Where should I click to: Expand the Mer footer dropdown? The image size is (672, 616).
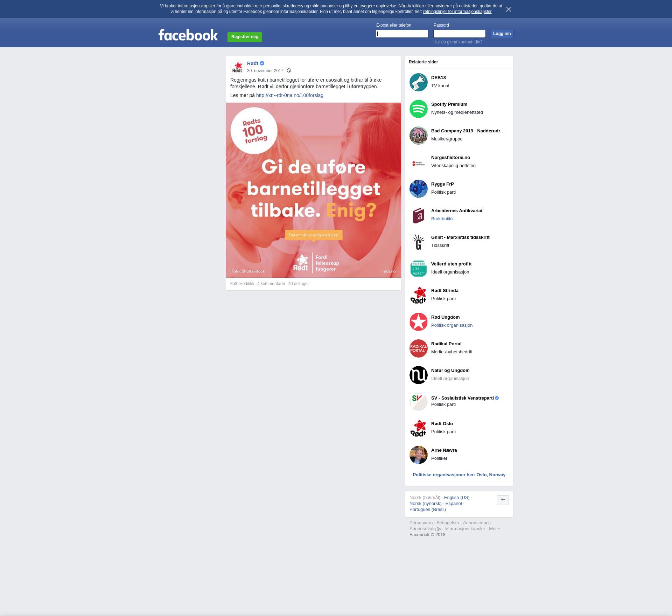494,529
